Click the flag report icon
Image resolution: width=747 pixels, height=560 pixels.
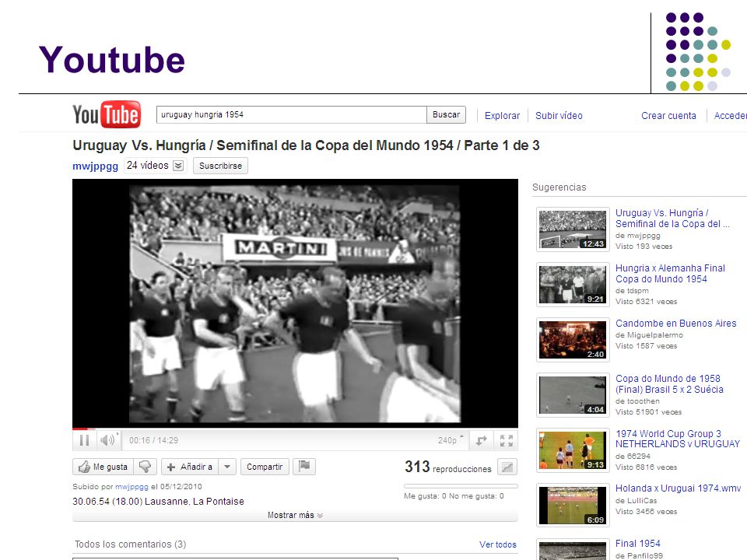coord(304,466)
